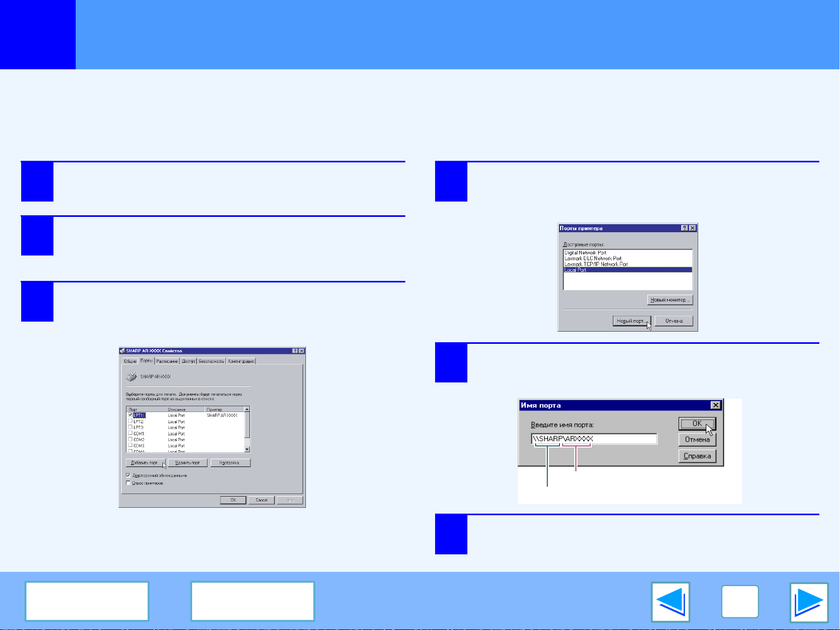Select Lexmark TCP/IP Network Port in list
The height and width of the screenshot is (630, 840).
596,264
